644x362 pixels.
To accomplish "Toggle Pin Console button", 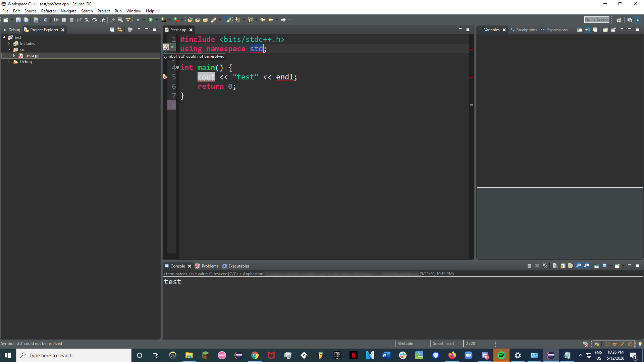I will coord(597,266).
